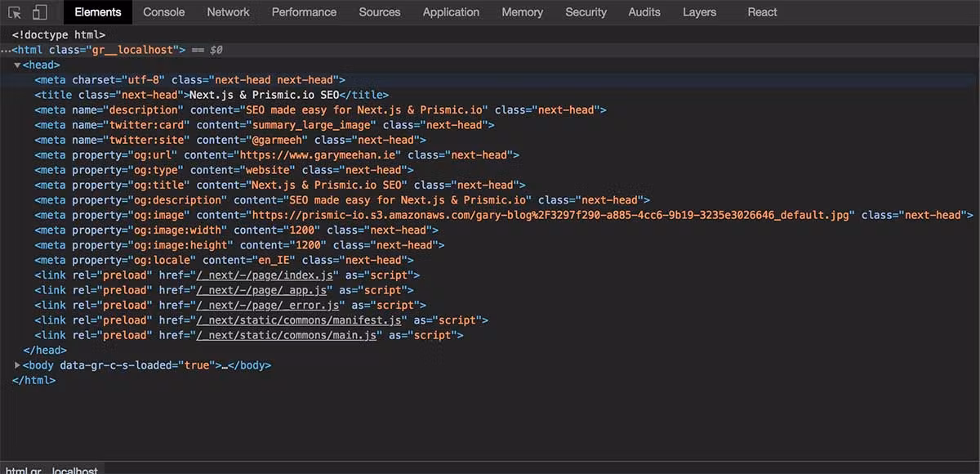Screen dimensions: 980x474
Task: Click the html.gr__localhost breadcrumb at bottom
Action: pyautogui.click(x=51, y=470)
